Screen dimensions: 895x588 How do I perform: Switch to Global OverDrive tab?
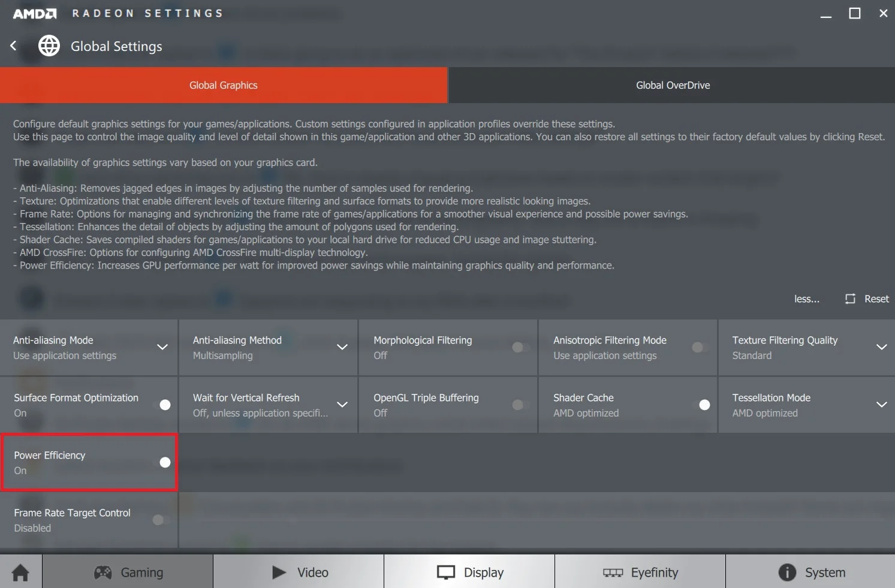click(x=671, y=85)
